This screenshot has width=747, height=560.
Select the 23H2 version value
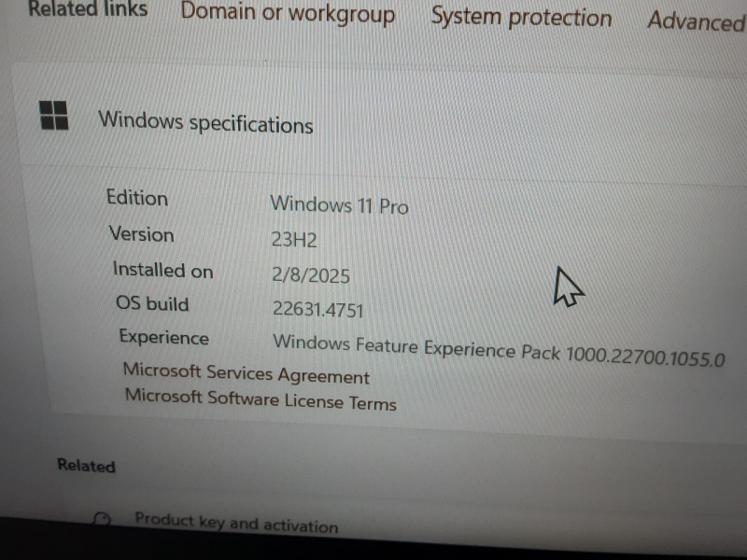pos(294,240)
